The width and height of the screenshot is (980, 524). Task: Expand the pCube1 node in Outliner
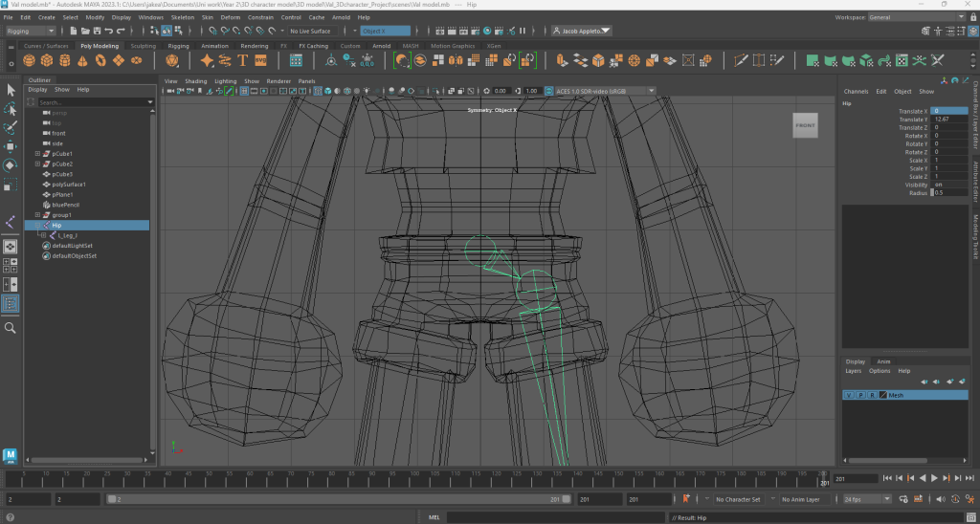point(37,154)
